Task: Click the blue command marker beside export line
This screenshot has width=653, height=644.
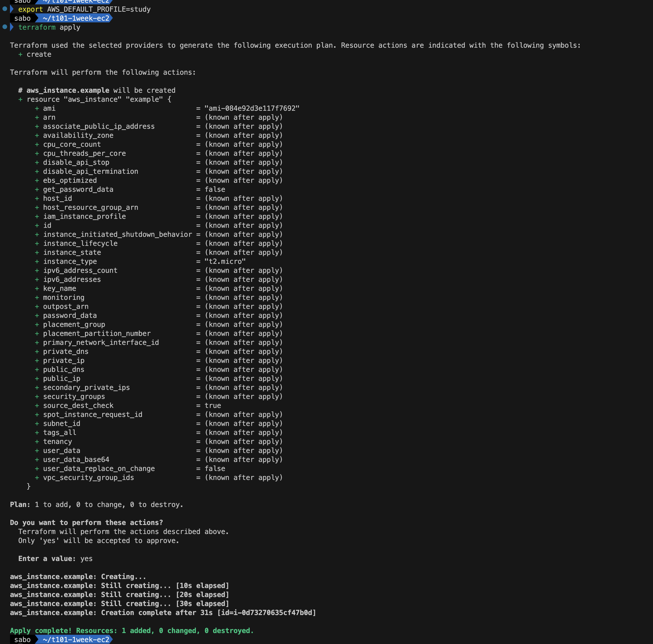Action: tap(5, 9)
